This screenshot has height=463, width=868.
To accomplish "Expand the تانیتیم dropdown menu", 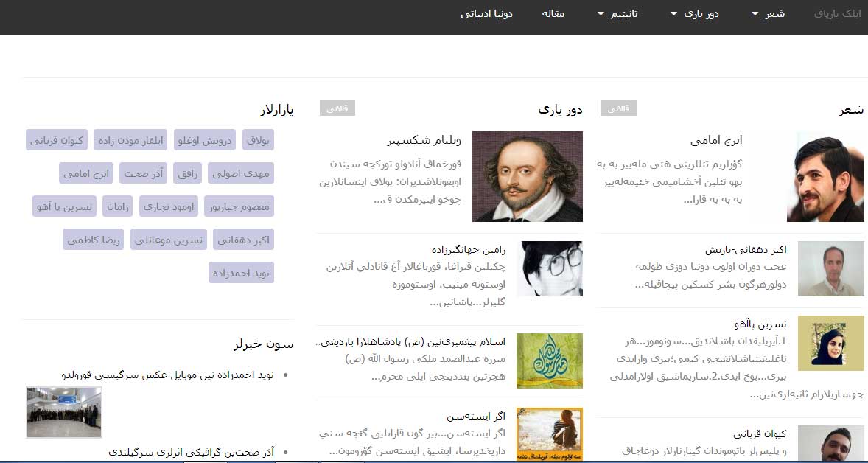I will (617, 14).
